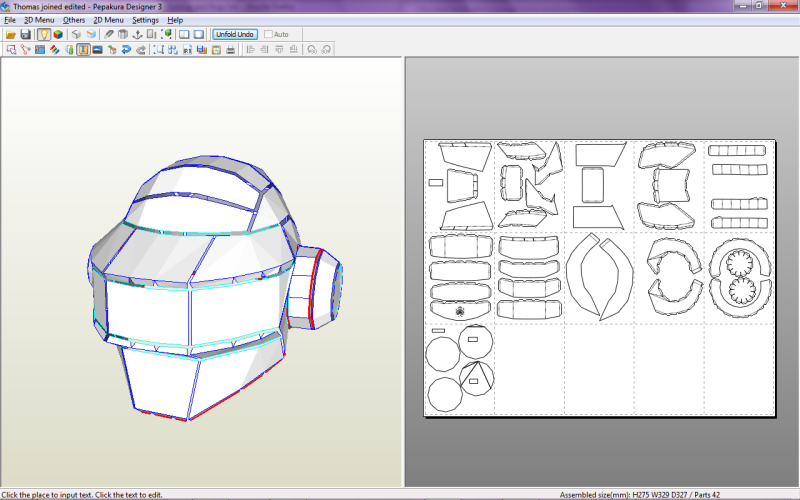Select the anchor icon in toolbar
This screenshot has height=500, width=800.
tap(137, 34)
